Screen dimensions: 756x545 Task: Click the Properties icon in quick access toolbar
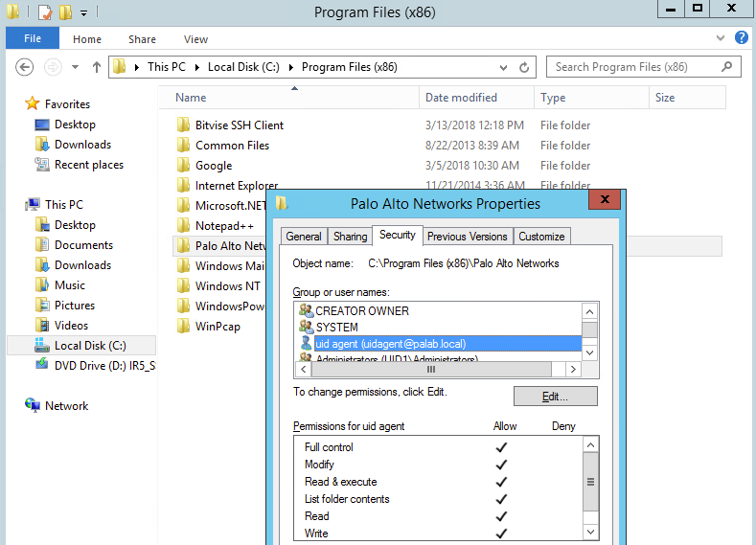[45, 11]
